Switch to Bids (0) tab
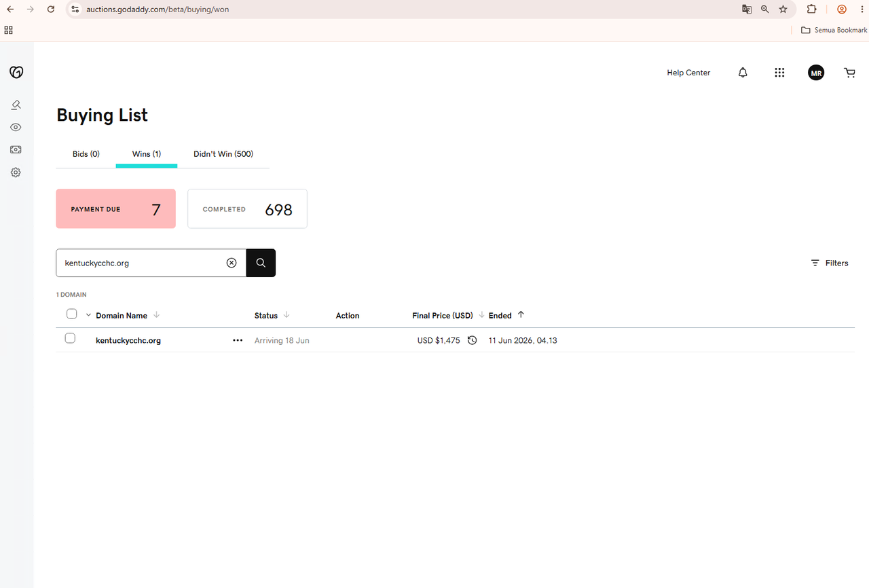Image resolution: width=869 pixels, height=588 pixels. pos(86,154)
